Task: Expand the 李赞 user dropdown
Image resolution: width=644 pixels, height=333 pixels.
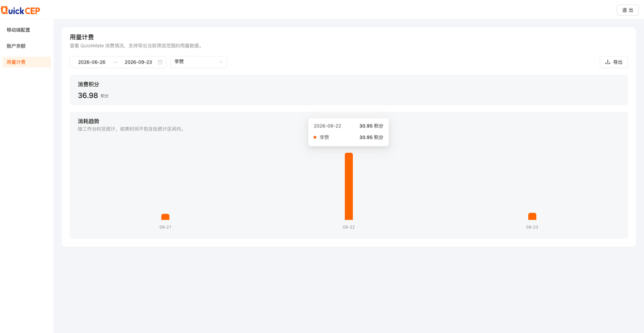Action: pos(198,62)
